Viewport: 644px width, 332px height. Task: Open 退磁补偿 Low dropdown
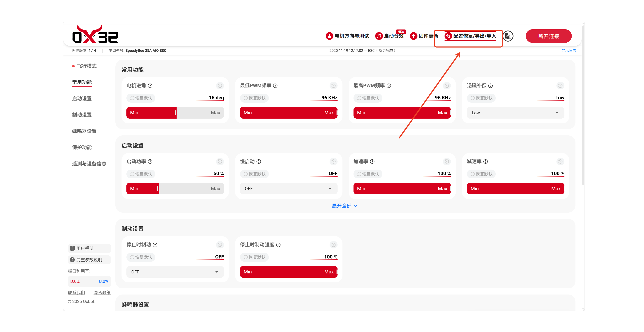pyautogui.click(x=515, y=113)
